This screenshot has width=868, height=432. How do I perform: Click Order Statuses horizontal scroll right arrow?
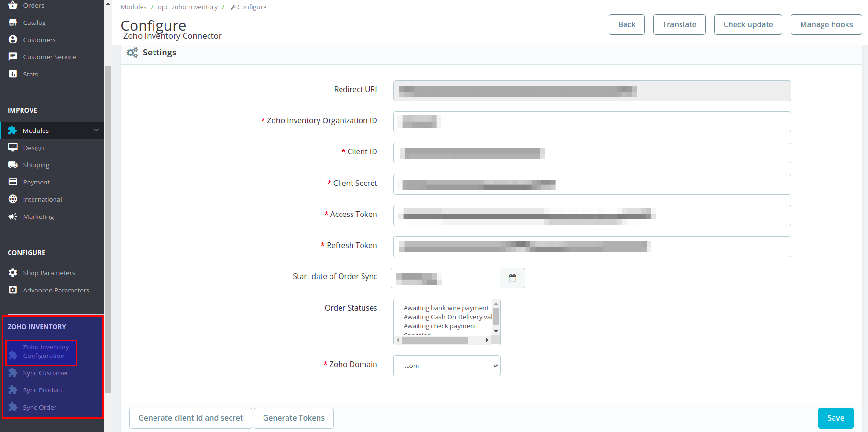click(487, 340)
